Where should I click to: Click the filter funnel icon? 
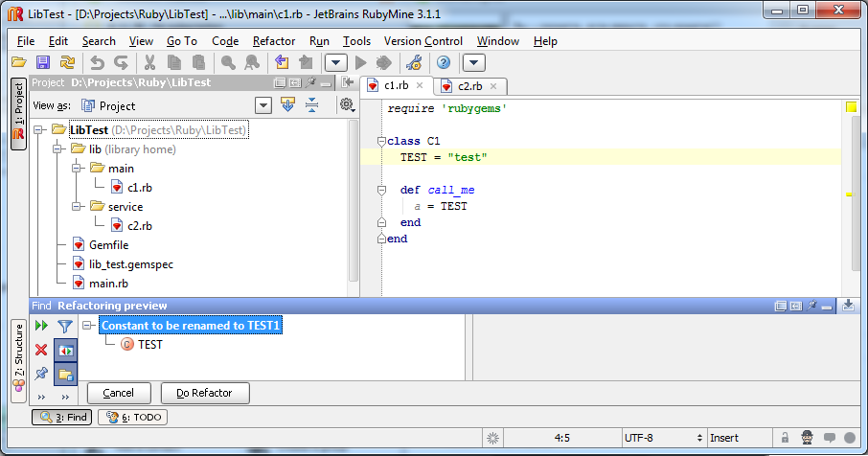point(65,326)
